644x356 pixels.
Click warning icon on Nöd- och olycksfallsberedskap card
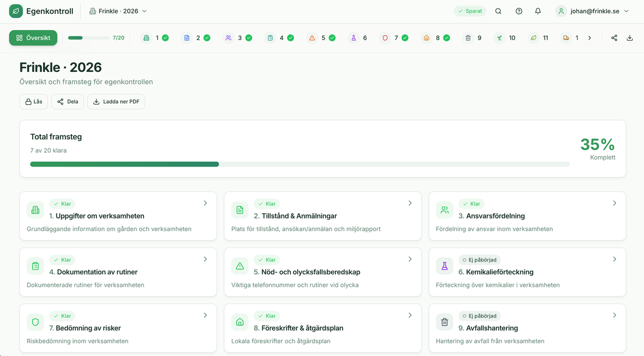(x=240, y=266)
